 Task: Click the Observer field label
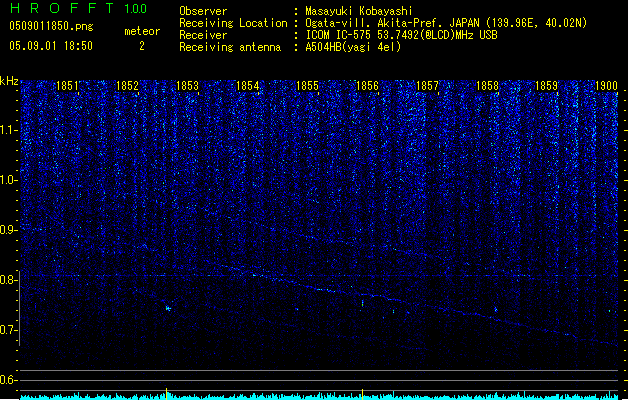pos(203,11)
